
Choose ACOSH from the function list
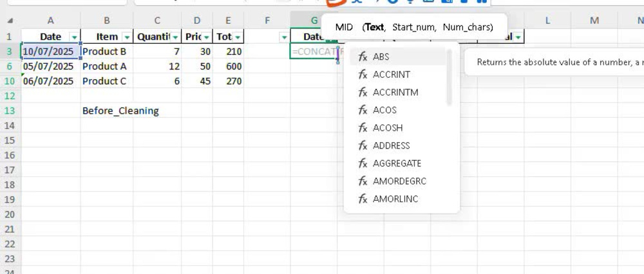tap(398, 127)
